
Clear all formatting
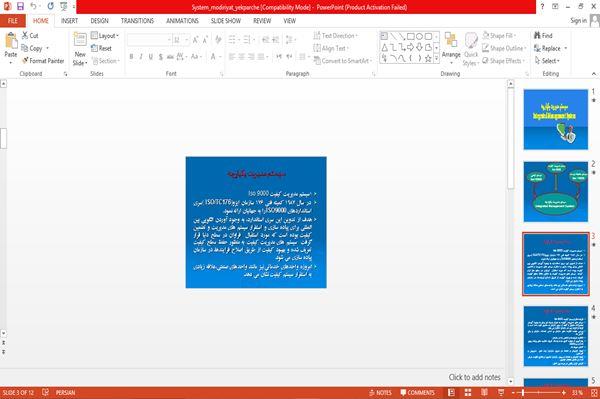click(x=218, y=40)
